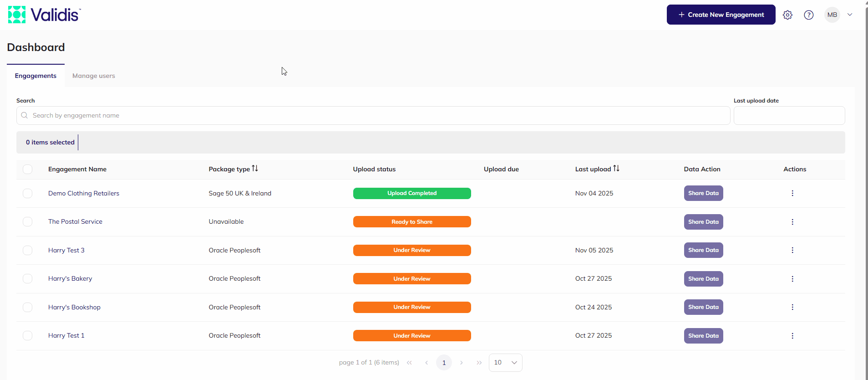Click 'Nov 04 2025' last upload date
Image resolution: width=868 pixels, height=380 pixels.
pyautogui.click(x=594, y=193)
